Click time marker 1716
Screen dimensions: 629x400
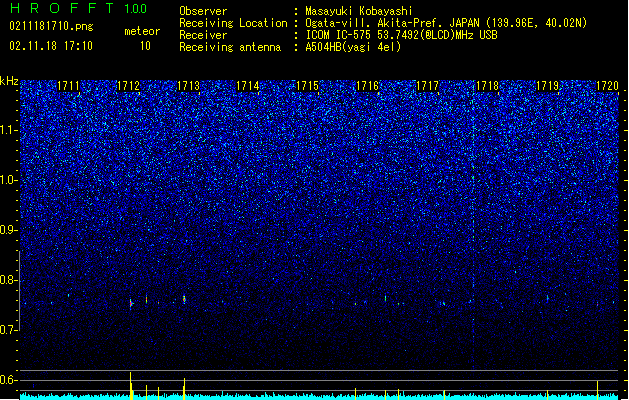click(x=367, y=86)
